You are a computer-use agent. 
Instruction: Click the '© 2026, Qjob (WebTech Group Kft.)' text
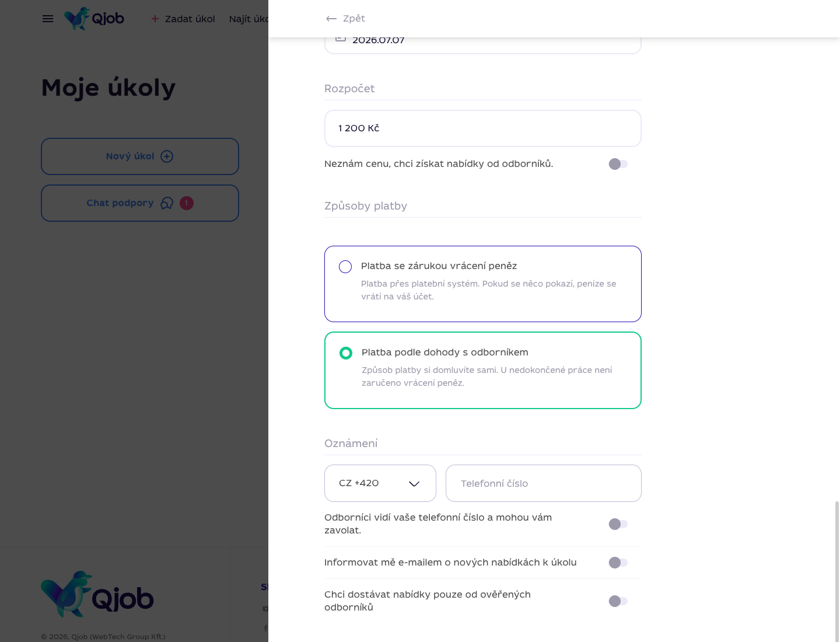click(x=103, y=637)
